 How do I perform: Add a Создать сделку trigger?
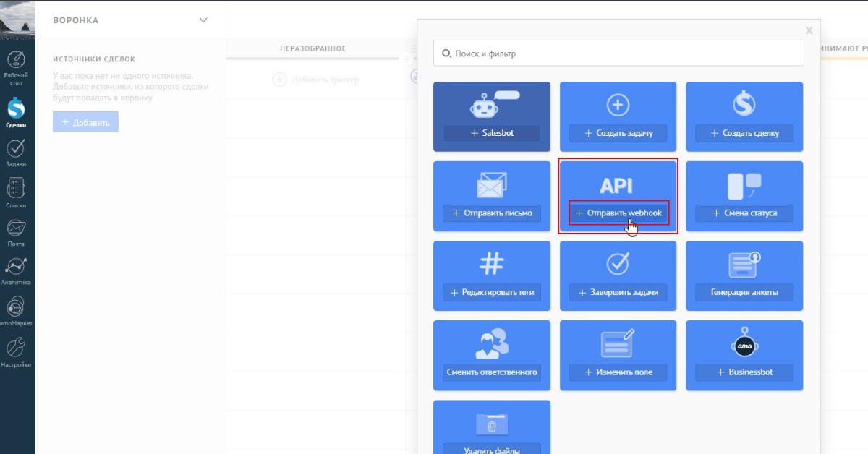[x=744, y=116]
